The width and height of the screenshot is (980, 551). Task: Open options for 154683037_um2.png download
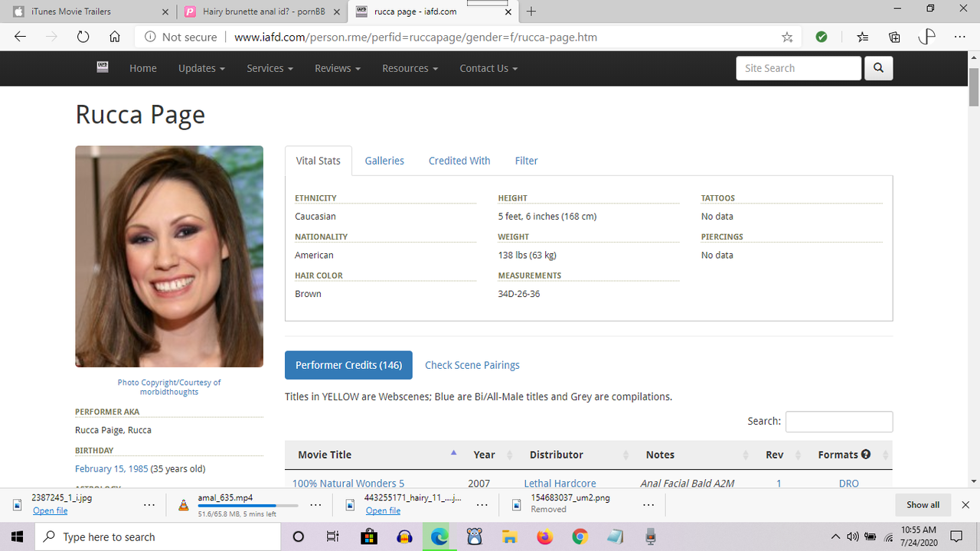tap(648, 505)
